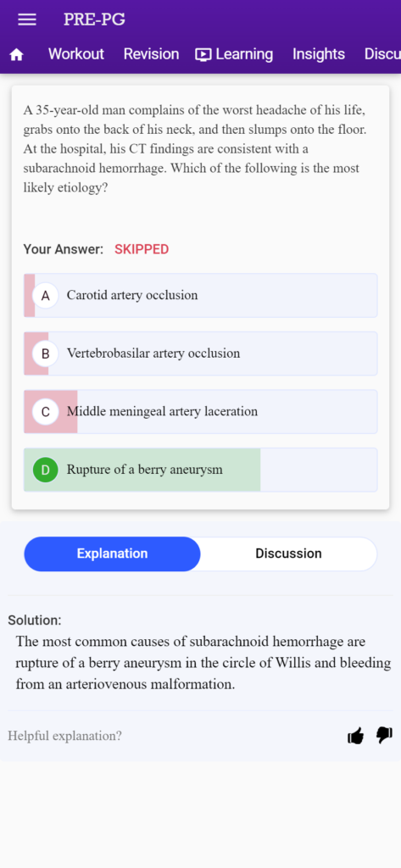Screen dimensions: 401x868
Task: Open the Workout tab
Action: 76,54
